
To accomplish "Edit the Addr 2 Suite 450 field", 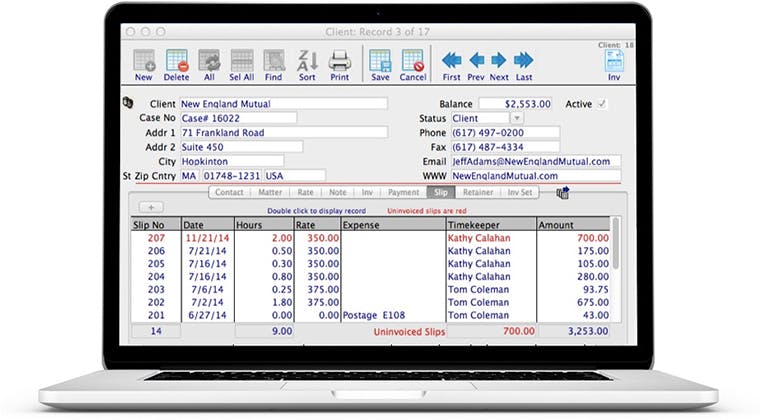I will click(241, 147).
